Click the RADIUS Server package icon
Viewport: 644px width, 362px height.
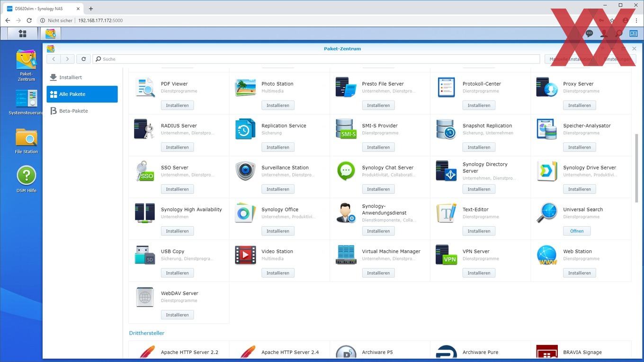(x=145, y=129)
